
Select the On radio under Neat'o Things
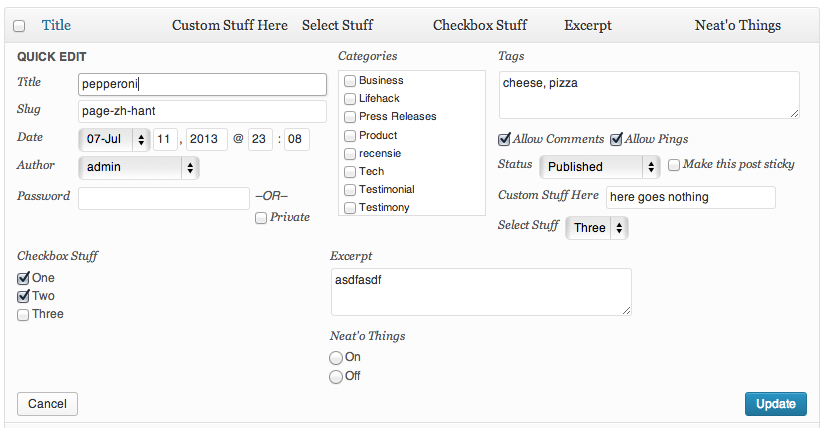click(x=336, y=358)
